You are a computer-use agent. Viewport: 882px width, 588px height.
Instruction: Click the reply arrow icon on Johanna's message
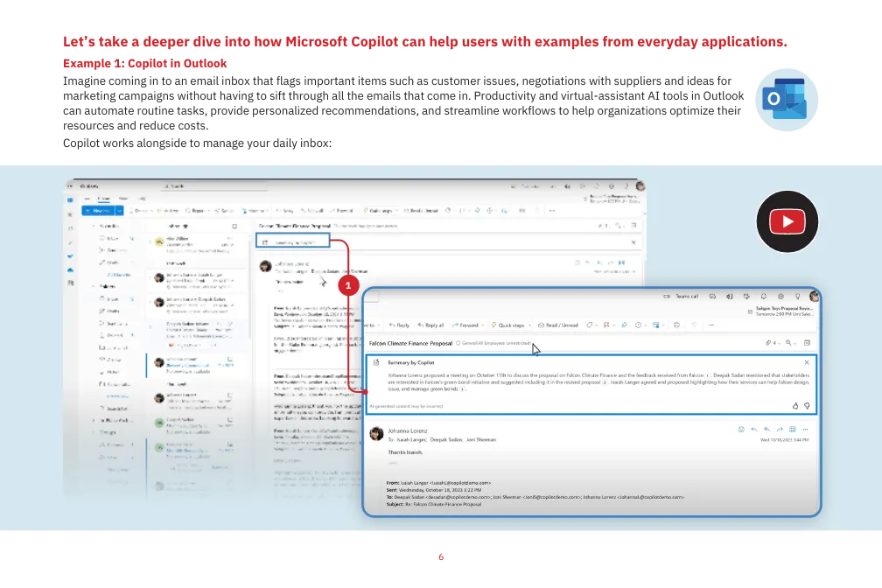click(x=753, y=430)
